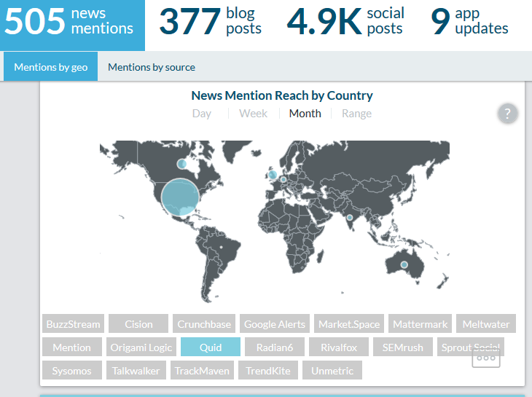This screenshot has width=532, height=397.
Task: Switch to Mentions by source tab
Action: tap(152, 67)
